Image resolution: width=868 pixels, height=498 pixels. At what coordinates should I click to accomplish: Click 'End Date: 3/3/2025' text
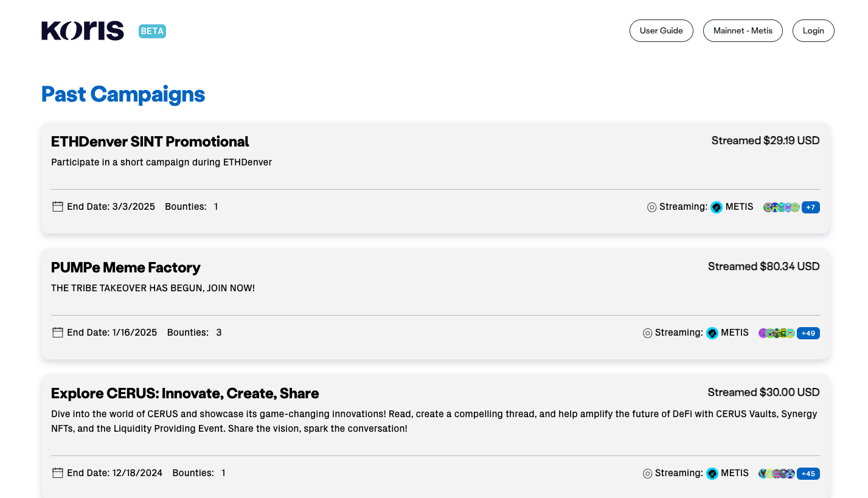click(x=111, y=207)
